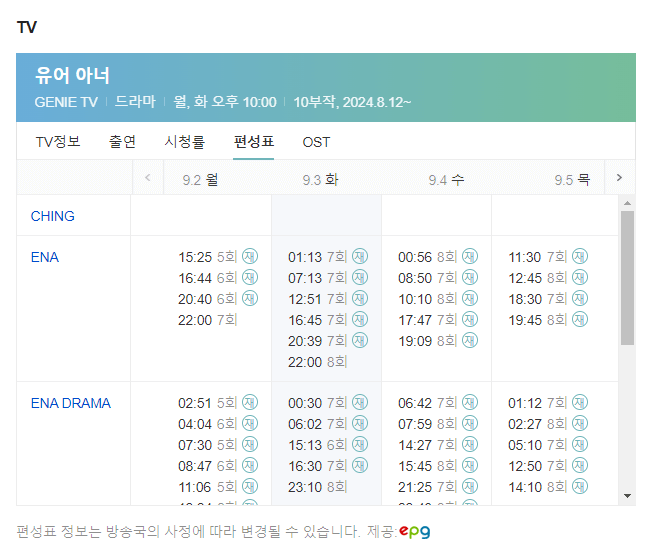The width and height of the screenshot is (651, 555).
Task: Click the rerun icon beside ENA 20:40
Action: point(250,298)
